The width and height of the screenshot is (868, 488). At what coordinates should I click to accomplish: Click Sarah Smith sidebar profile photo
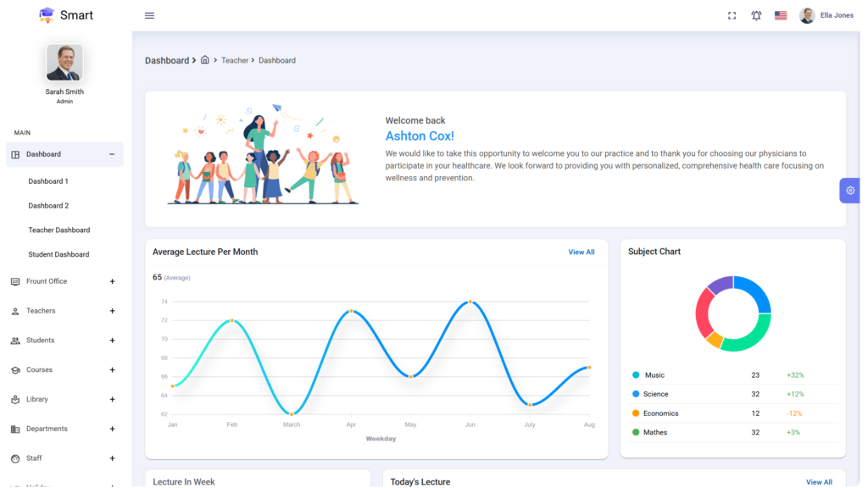64,63
